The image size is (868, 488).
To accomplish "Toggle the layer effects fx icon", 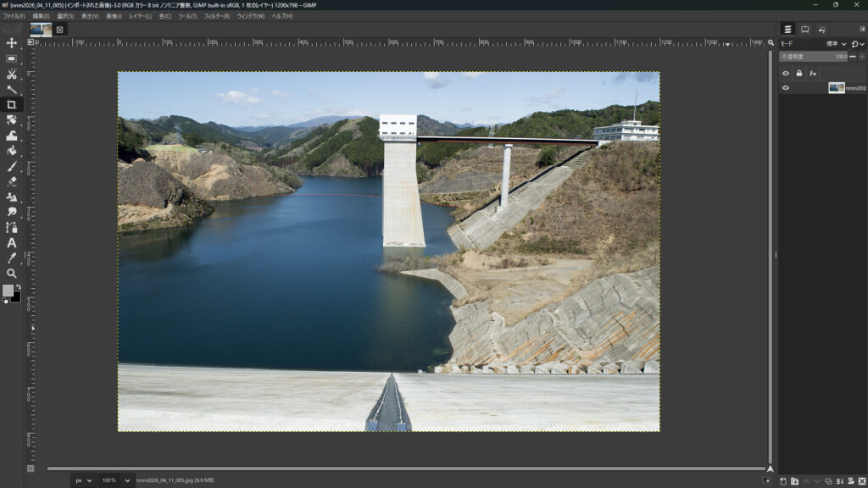I will pos(813,73).
